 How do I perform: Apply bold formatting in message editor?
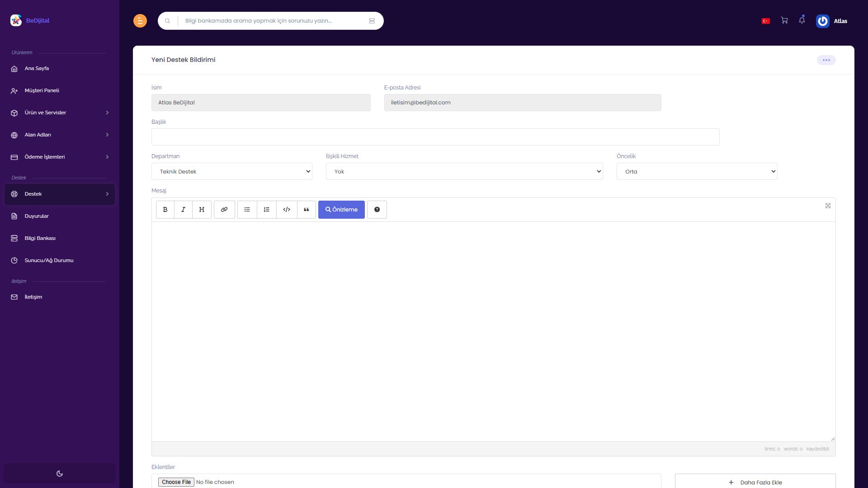point(165,210)
